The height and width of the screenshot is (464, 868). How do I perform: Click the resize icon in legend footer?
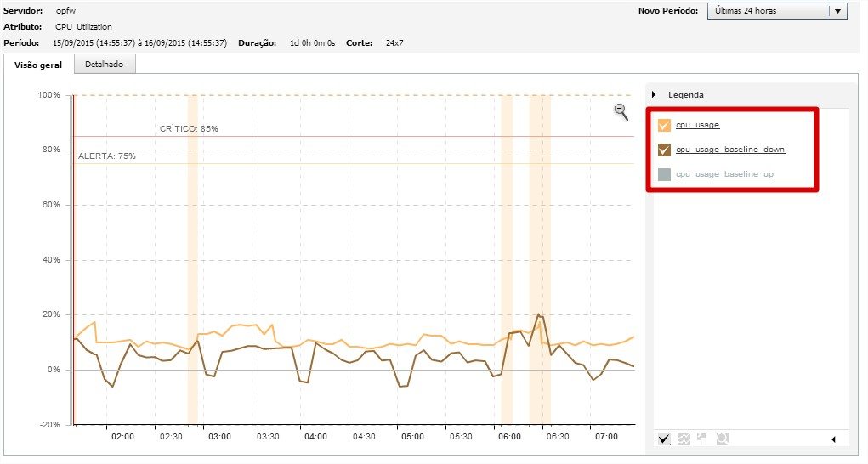pyautogui.click(x=702, y=439)
